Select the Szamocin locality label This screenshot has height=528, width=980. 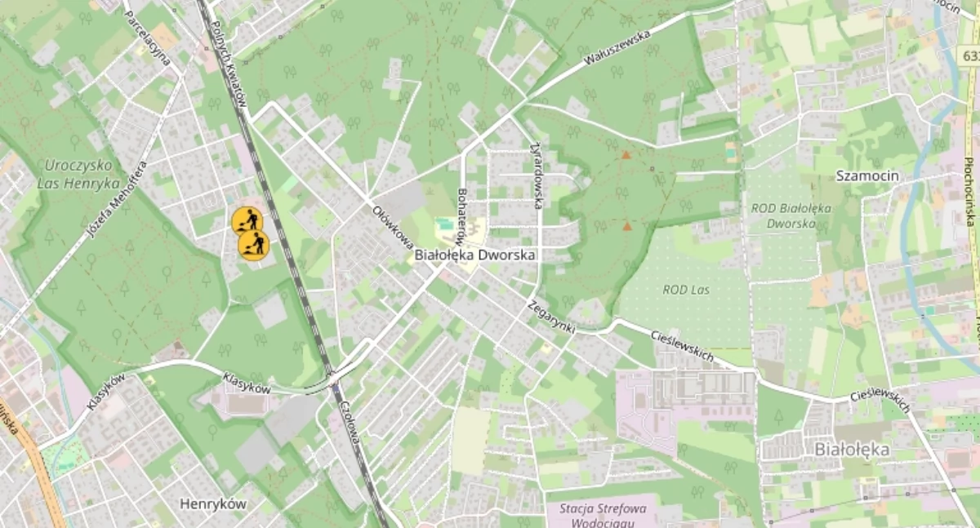[x=867, y=175]
